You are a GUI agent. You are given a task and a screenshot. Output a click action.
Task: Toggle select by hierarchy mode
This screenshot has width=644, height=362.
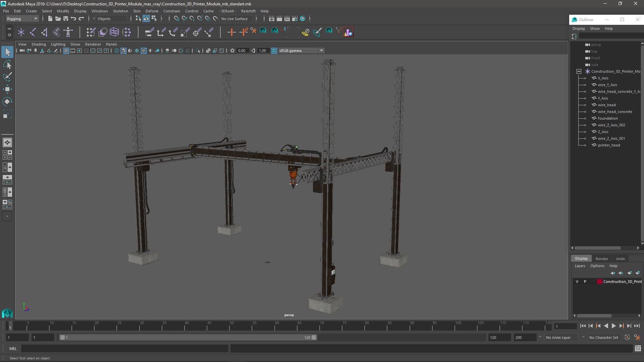coord(138,19)
